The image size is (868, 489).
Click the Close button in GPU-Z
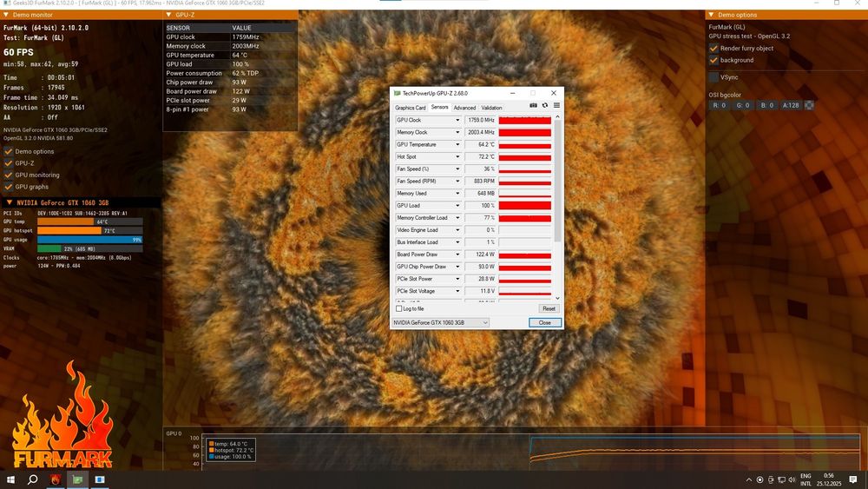click(x=545, y=322)
